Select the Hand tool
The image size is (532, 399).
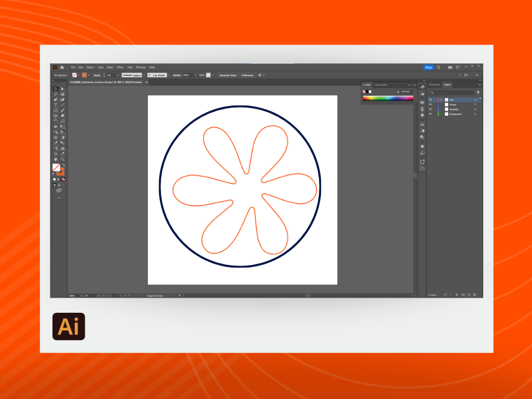(56, 159)
